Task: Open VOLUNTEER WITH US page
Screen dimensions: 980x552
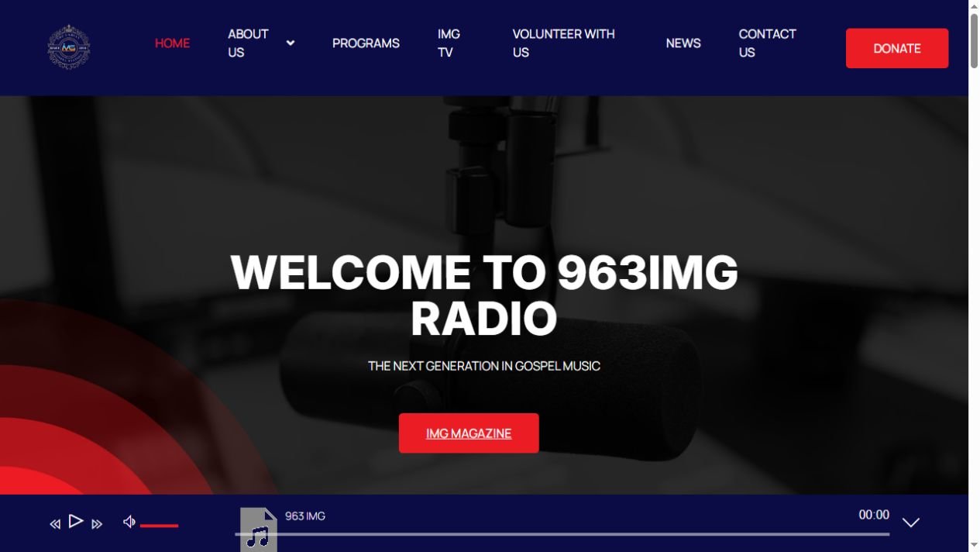Action: [563, 43]
